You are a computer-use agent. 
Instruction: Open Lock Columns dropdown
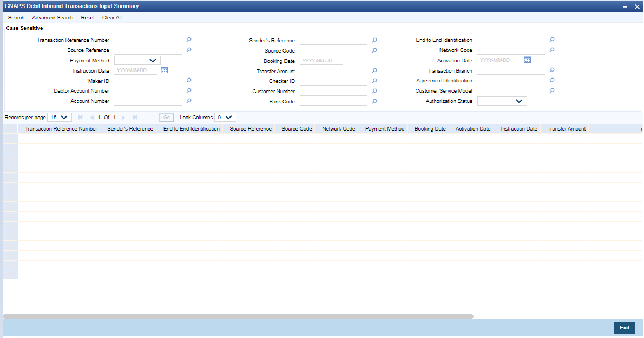click(225, 117)
